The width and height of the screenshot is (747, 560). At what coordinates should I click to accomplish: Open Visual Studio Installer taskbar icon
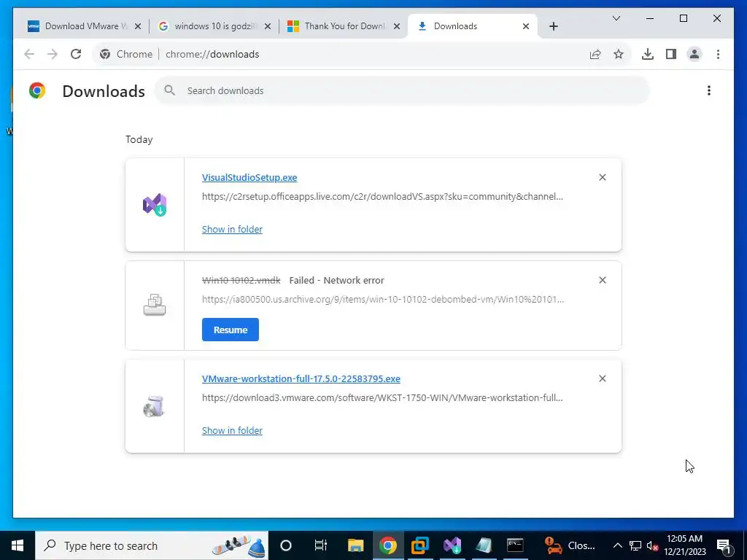point(452,545)
